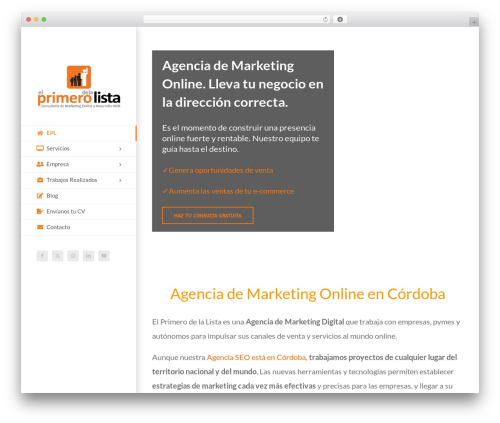Screen dimensions: 500x423
Task: Click the browser extension icon next to the address bar
Action: pos(340,19)
